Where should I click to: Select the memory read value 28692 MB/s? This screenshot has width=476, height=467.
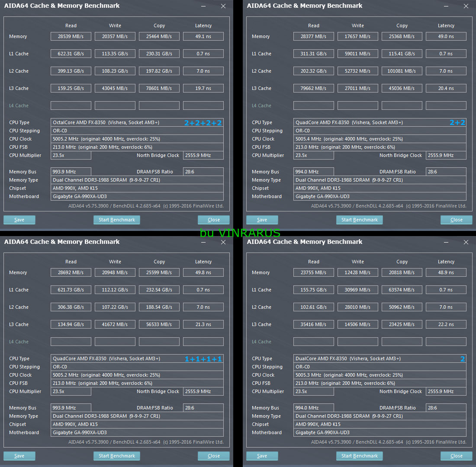(71, 272)
